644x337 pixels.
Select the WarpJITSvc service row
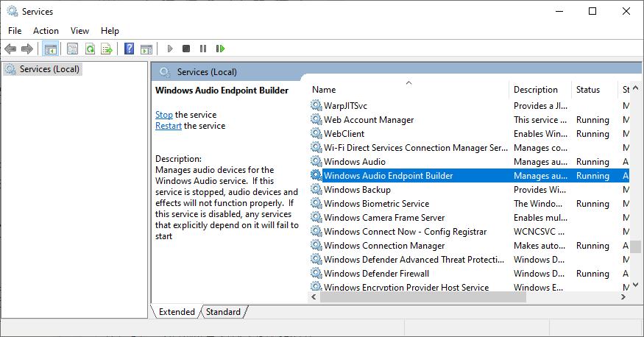point(470,105)
